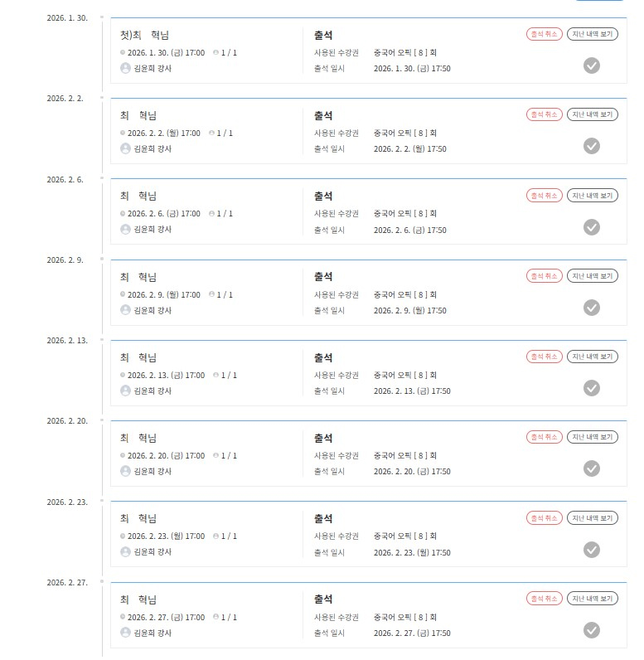Screen dimensions: 644x660
Task: Open 지난 내역 보기 on the 2026. 2. 20. entry
Action: (x=593, y=437)
